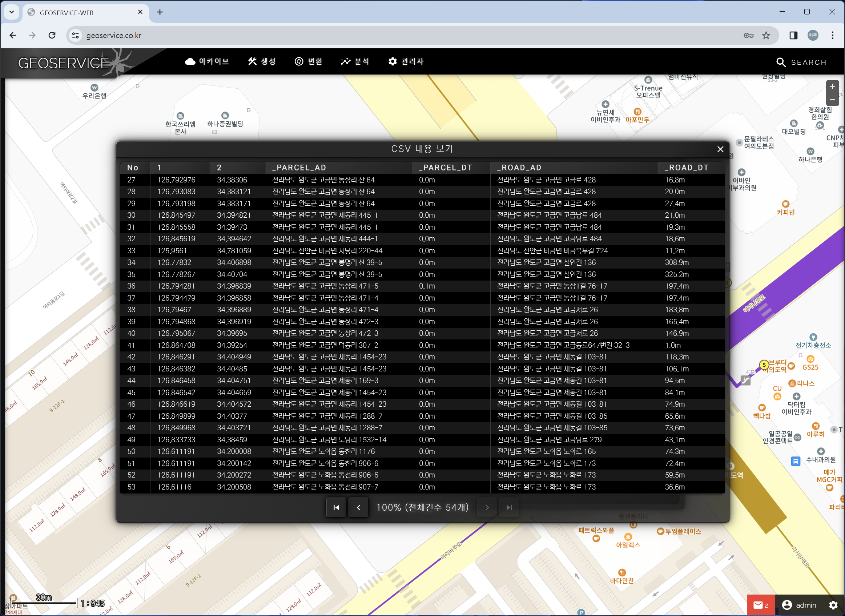This screenshot has height=616, width=845.
Task: Expand the tab search dropdown
Action: tap(12, 12)
